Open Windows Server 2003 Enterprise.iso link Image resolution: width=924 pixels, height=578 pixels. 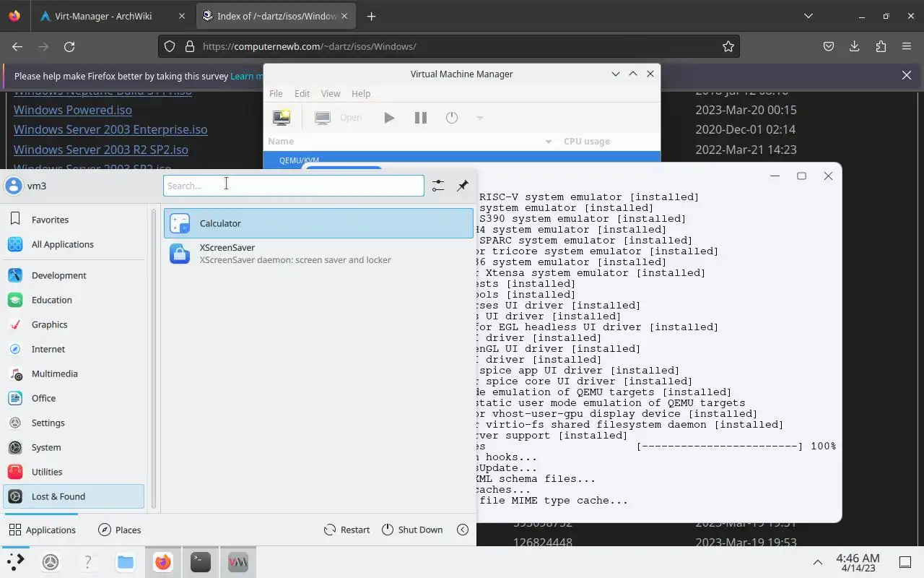pos(110,129)
